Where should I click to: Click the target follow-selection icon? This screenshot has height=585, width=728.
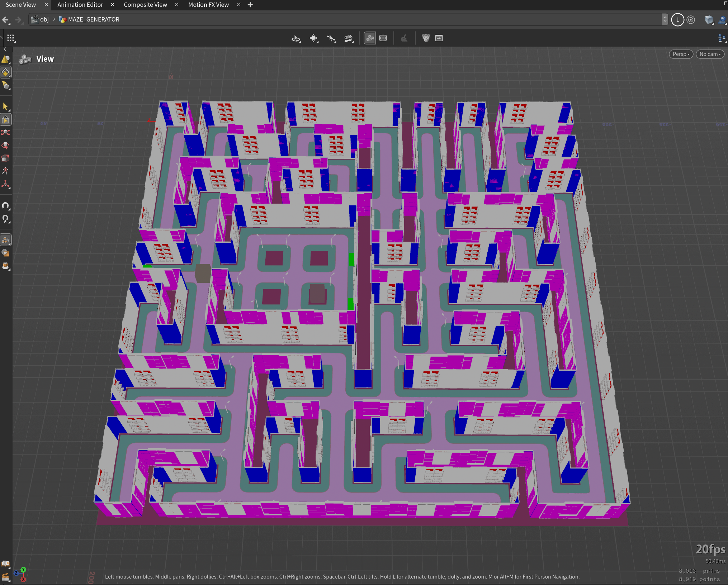point(691,20)
